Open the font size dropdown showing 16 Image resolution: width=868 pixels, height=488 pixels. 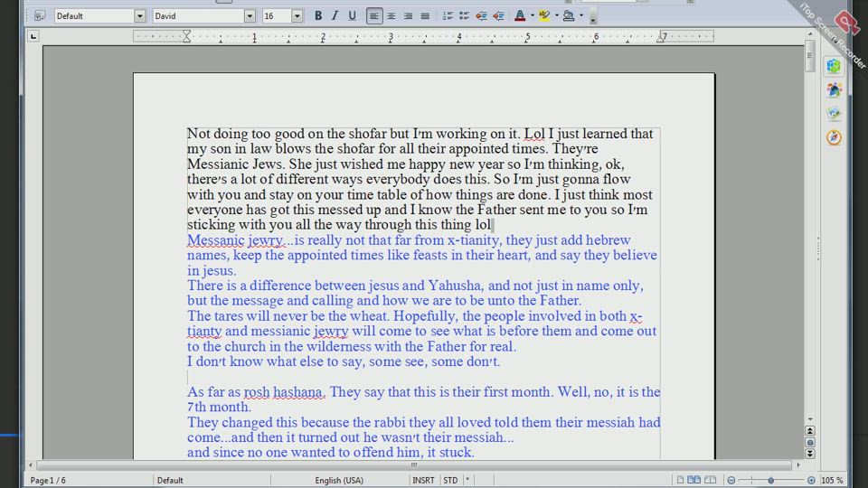(x=297, y=16)
